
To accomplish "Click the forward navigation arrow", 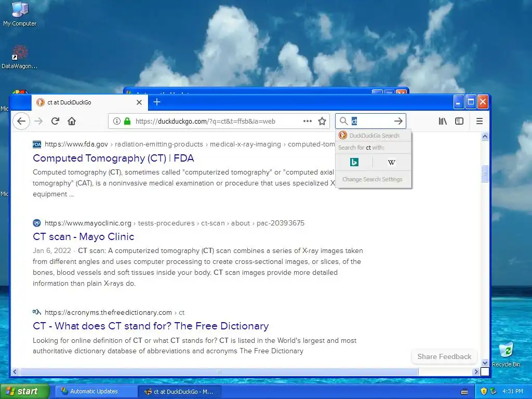I will click(x=38, y=121).
